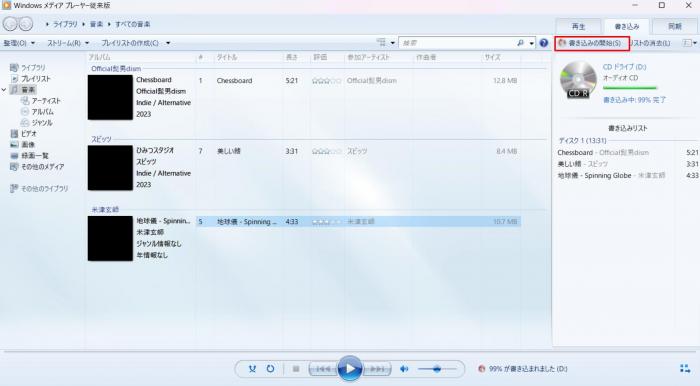Select the 地球儀 - Spinning track row
Viewport: 700px width, 386px height.
click(358, 222)
